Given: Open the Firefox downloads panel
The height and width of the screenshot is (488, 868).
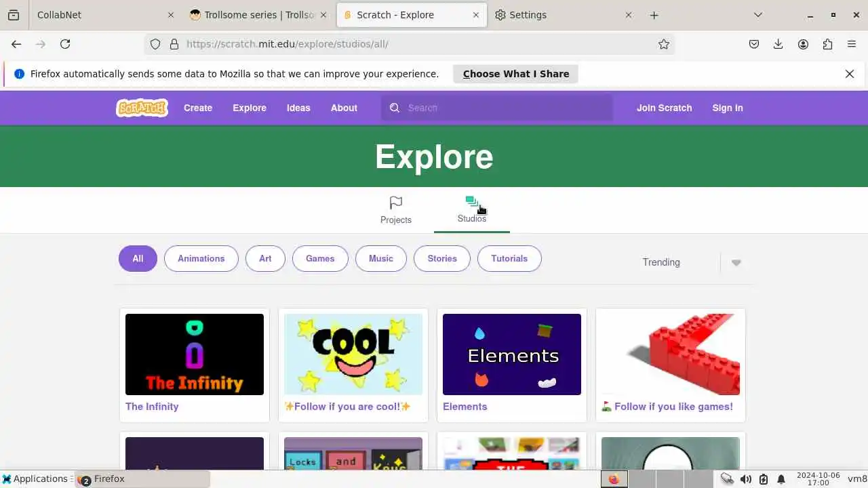Looking at the screenshot, I should pos(778,44).
